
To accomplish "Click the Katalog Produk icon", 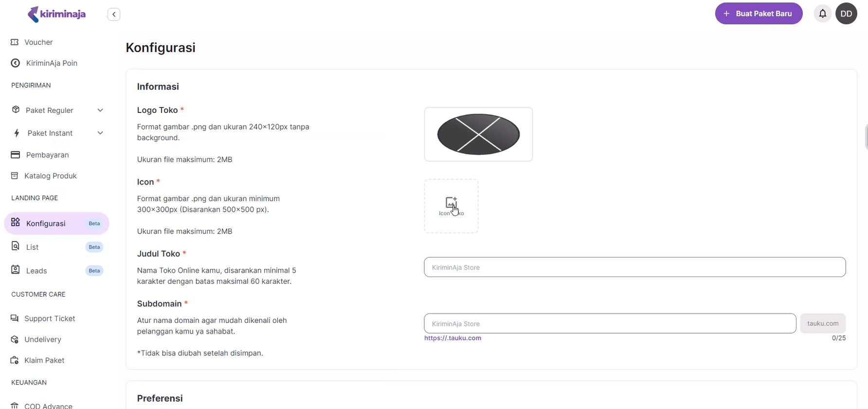I will pyautogui.click(x=15, y=176).
